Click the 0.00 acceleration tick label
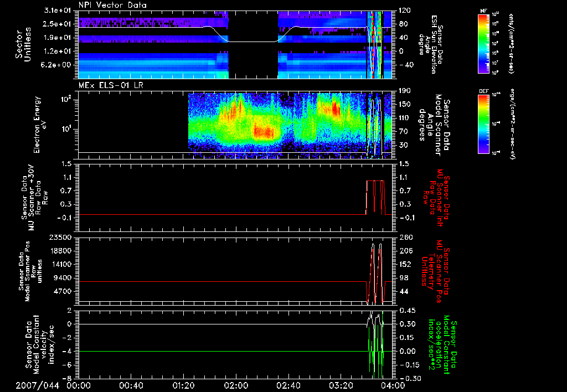 [407, 351]
